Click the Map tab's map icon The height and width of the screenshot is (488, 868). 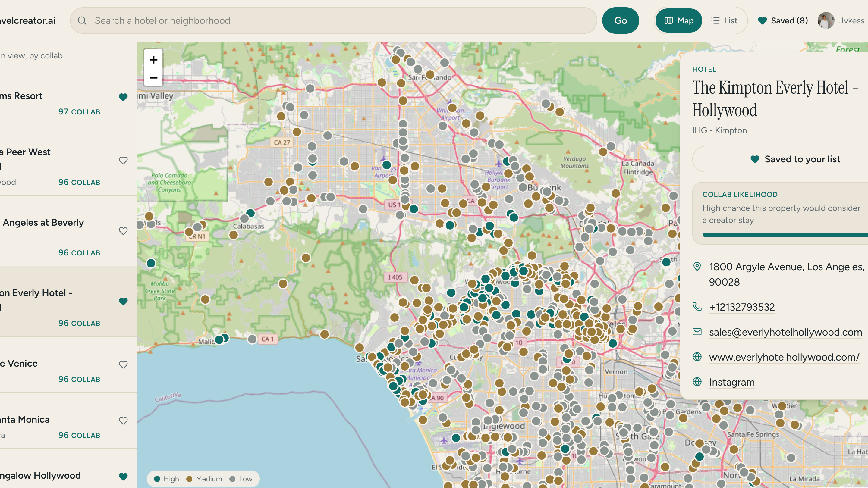click(x=668, y=20)
